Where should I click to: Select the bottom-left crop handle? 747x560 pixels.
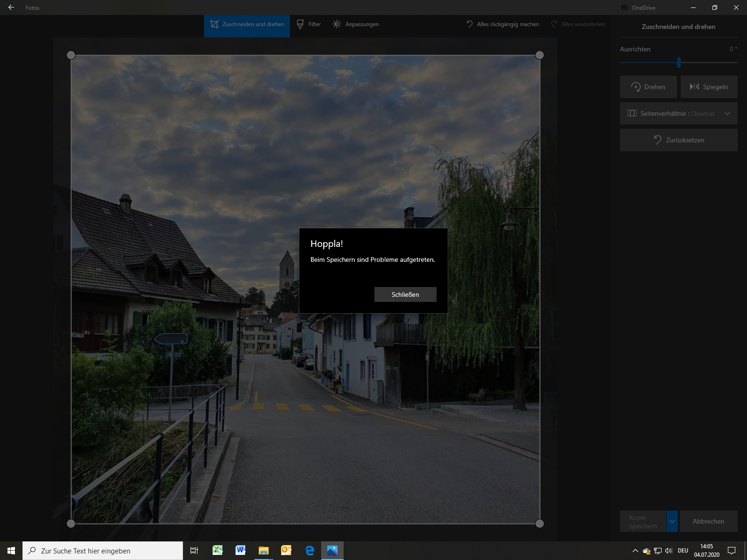(71, 524)
